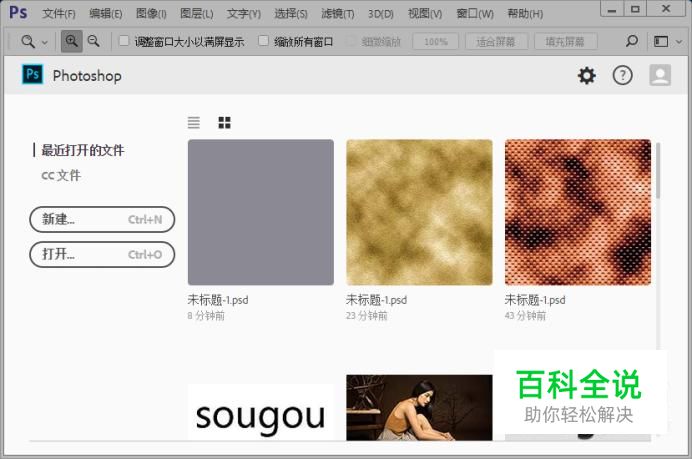The image size is (692, 459).
Task: Click the 适合屏幕 button
Action: point(496,42)
